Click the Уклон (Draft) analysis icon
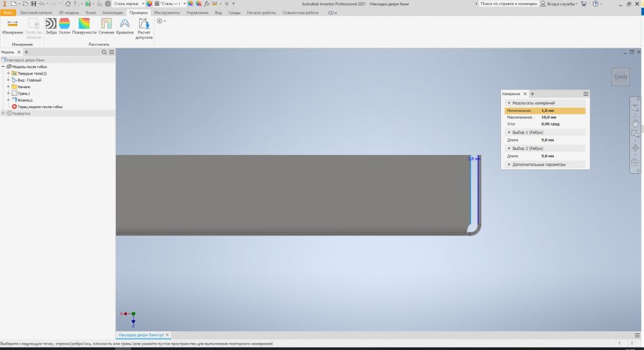The image size is (644, 350). point(64,26)
